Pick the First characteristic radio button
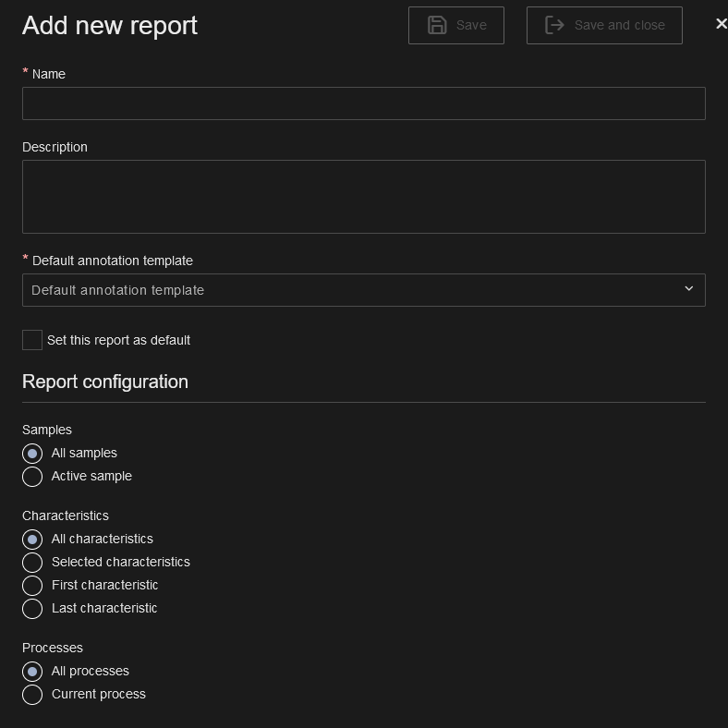The width and height of the screenshot is (728, 728). [32, 586]
